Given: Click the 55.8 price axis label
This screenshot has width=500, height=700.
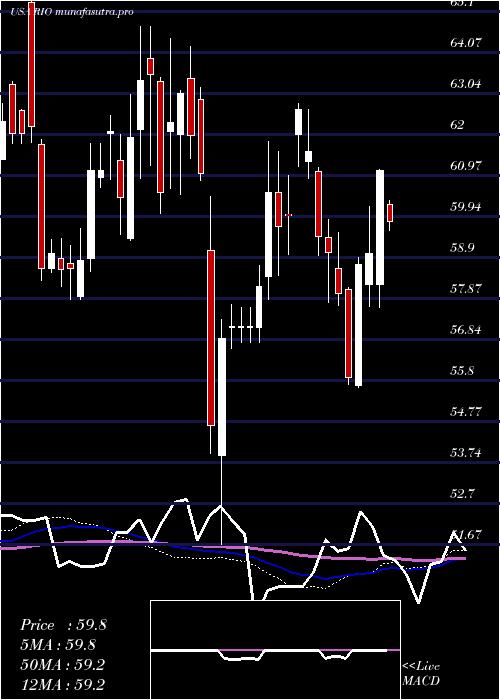Looking at the screenshot, I should (x=462, y=371).
